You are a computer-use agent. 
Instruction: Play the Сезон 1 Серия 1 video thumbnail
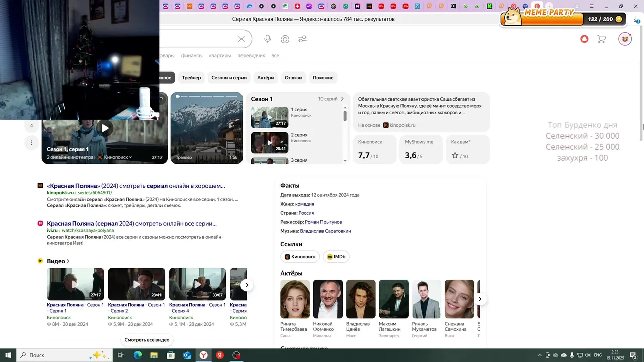click(x=75, y=284)
